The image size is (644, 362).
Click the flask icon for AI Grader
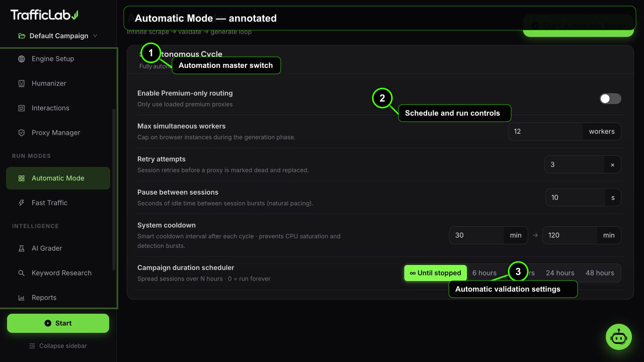pos(21,248)
